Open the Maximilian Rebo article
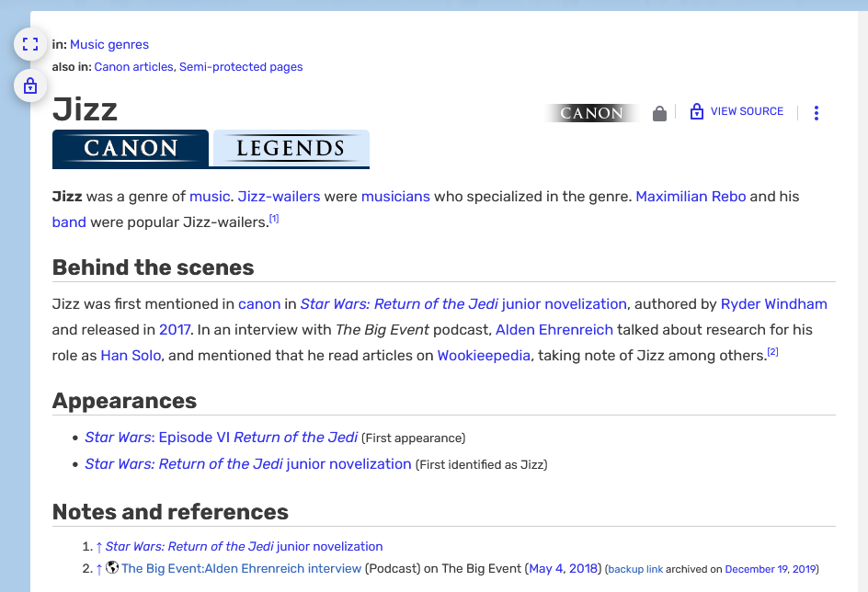 (691, 197)
